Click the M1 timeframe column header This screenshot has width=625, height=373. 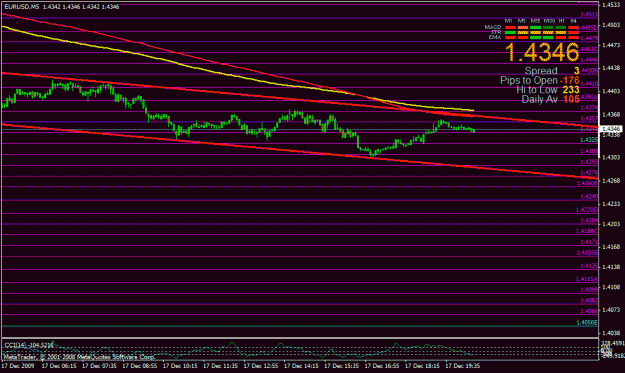click(509, 21)
